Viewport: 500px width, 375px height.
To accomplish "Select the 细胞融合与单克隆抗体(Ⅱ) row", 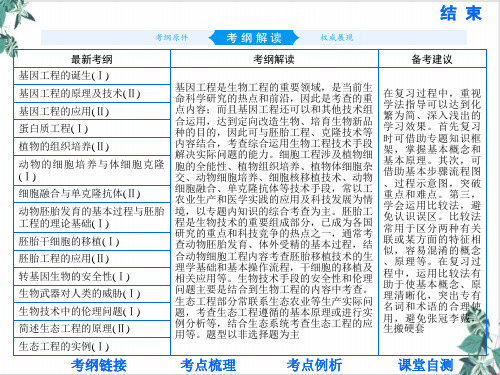I will click(92, 194).
